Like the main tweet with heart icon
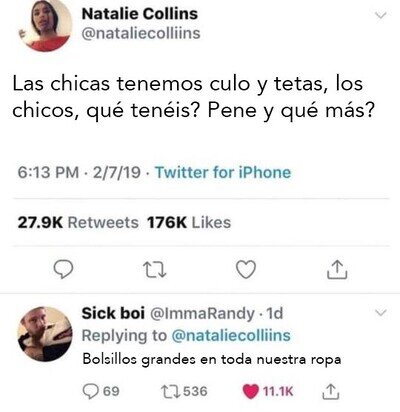This screenshot has width=400, height=412. click(246, 269)
